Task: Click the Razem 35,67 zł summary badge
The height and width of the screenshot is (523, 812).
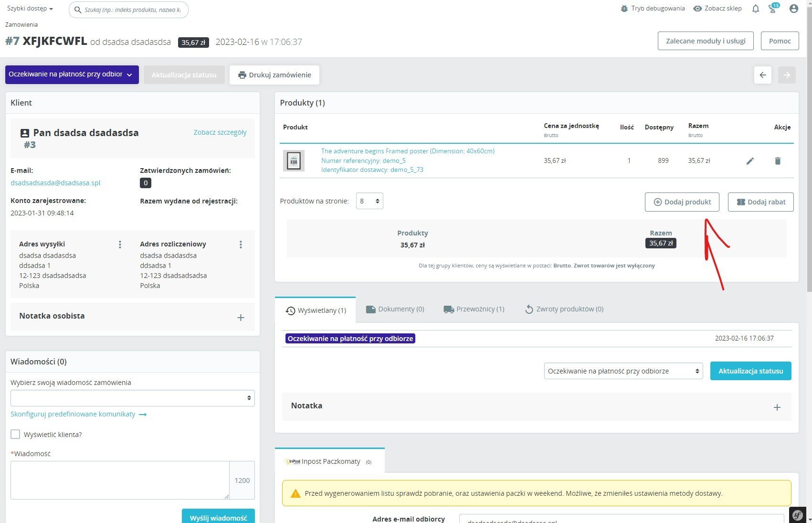Action: pyautogui.click(x=661, y=243)
